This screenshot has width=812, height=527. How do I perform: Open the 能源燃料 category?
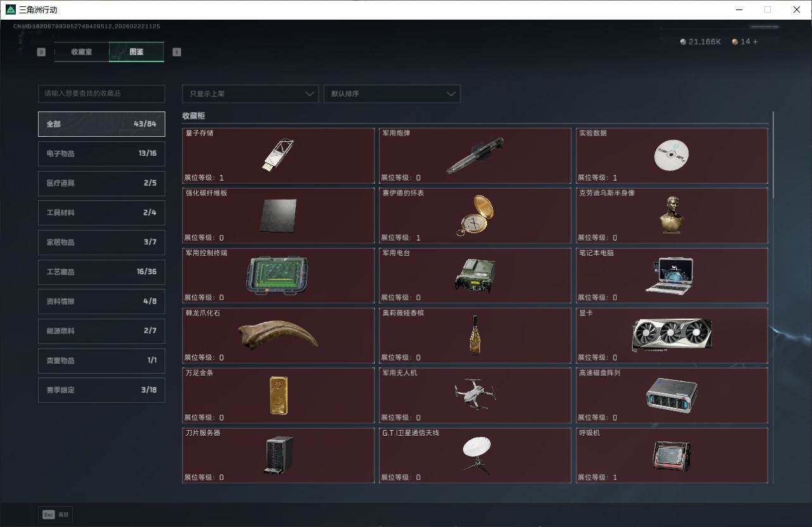pyautogui.click(x=101, y=331)
